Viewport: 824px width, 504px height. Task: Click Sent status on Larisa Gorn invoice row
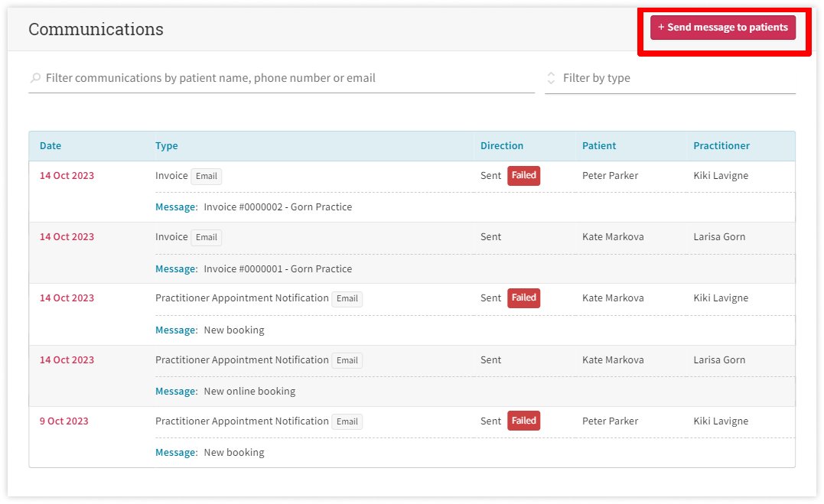(x=491, y=236)
